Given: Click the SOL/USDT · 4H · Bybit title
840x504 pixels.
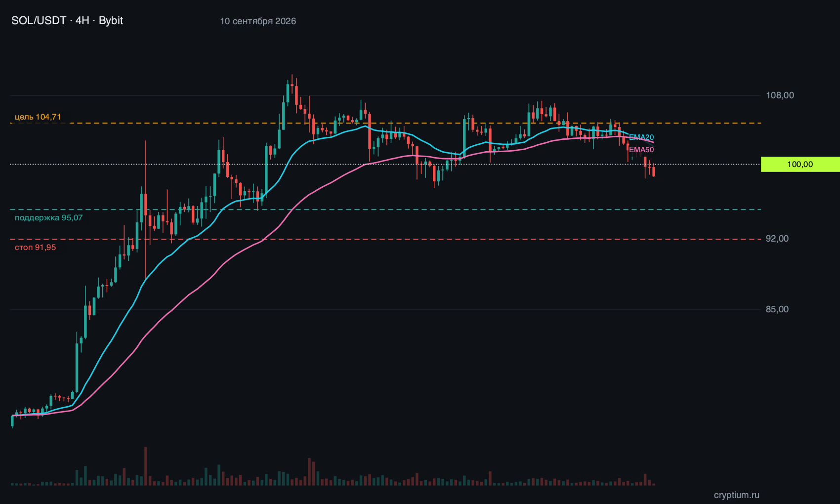Looking at the screenshot, I should 67,21.
